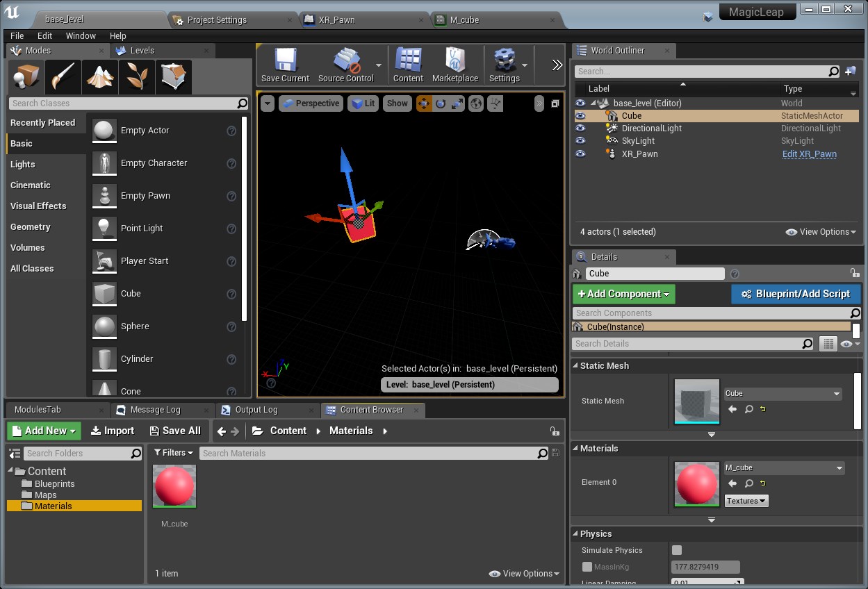
Task: Reset the Static Mesh property to default
Action: point(763,409)
